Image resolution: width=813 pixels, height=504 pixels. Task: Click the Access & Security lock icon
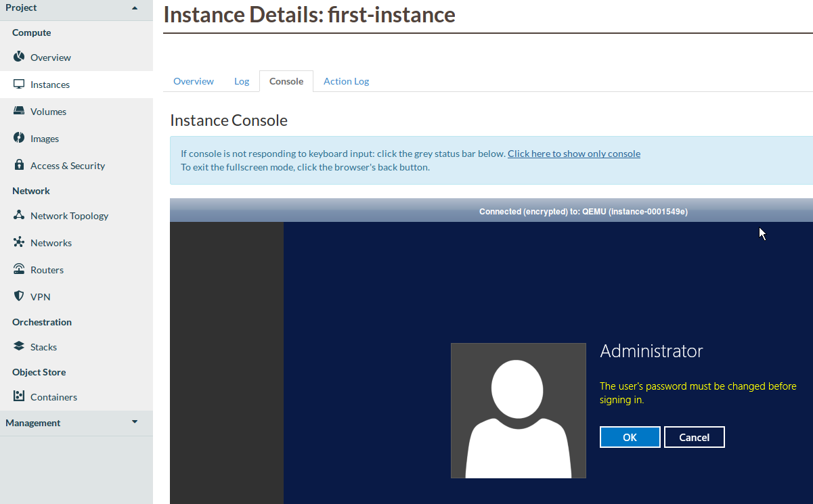pos(18,165)
